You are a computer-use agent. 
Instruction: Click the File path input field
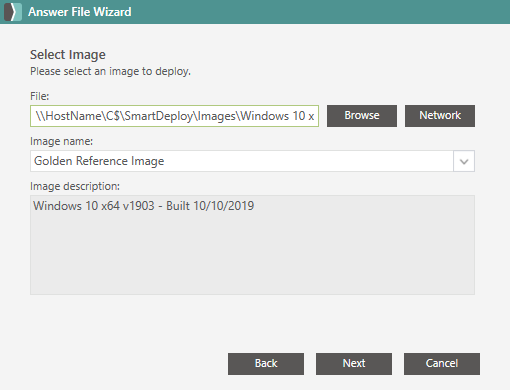click(174, 116)
